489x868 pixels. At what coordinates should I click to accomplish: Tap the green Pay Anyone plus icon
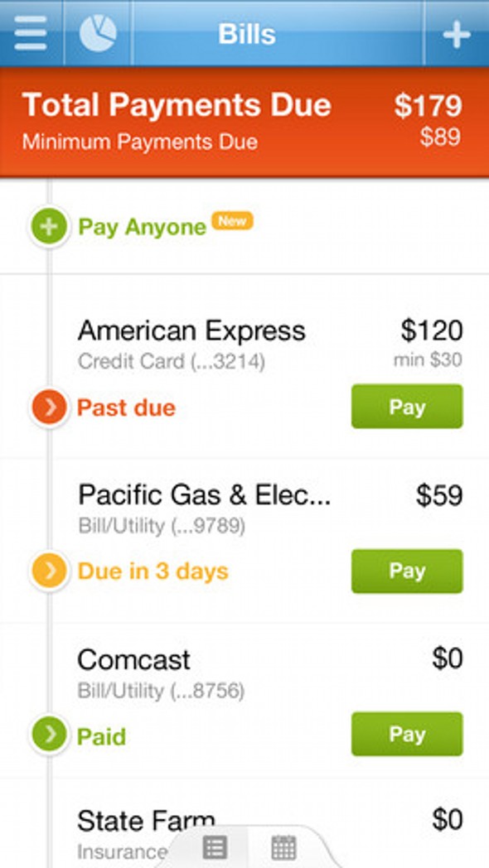click(49, 227)
